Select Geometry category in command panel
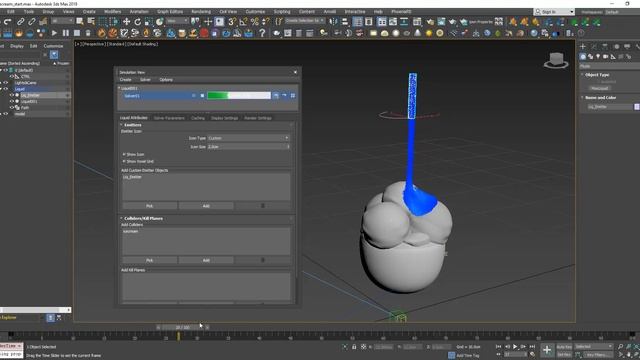The image size is (640, 360). click(583, 57)
